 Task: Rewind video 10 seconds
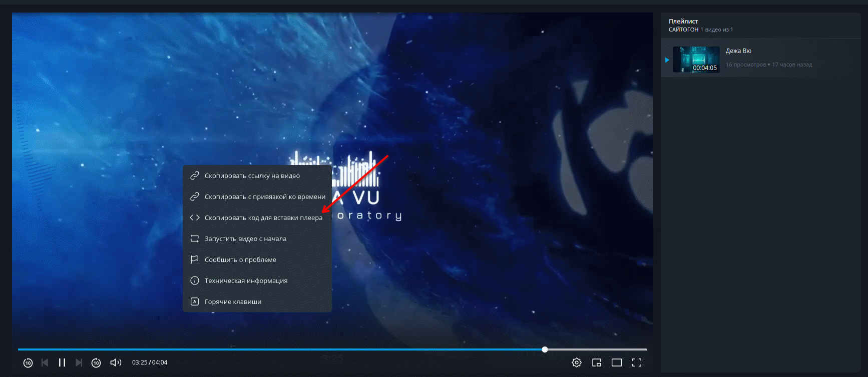pyautogui.click(x=28, y=362)
